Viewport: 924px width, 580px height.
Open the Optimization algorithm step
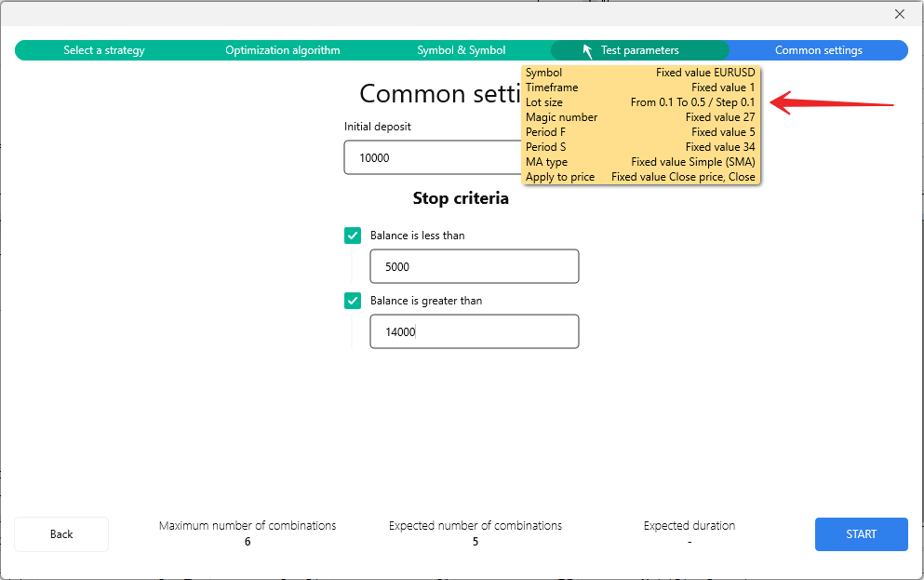282,50
